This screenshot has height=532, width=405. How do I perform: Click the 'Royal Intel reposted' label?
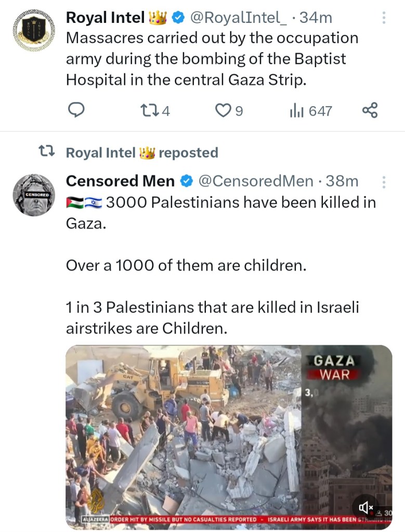tap(141, 152)
